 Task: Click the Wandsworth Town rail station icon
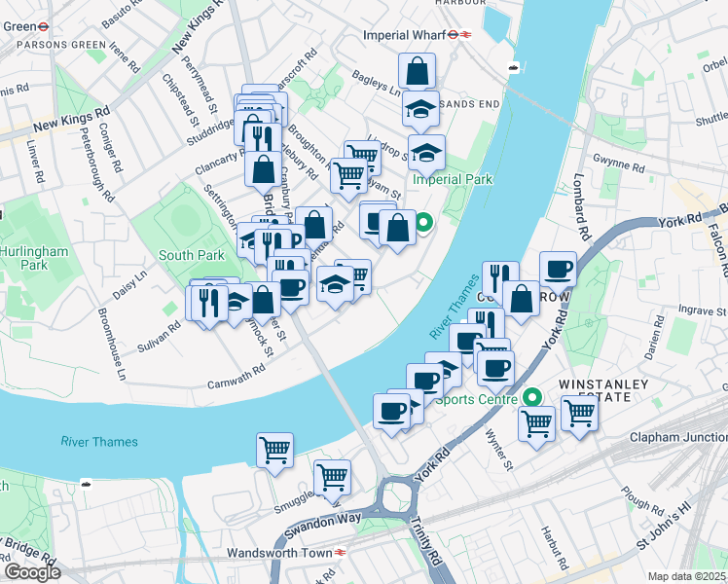340,553
